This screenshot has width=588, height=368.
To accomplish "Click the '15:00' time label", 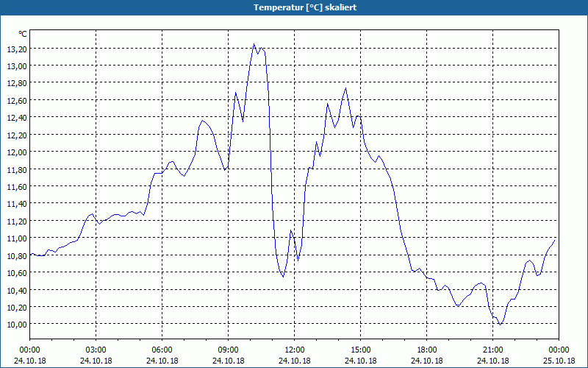I will tap(361, 350).
